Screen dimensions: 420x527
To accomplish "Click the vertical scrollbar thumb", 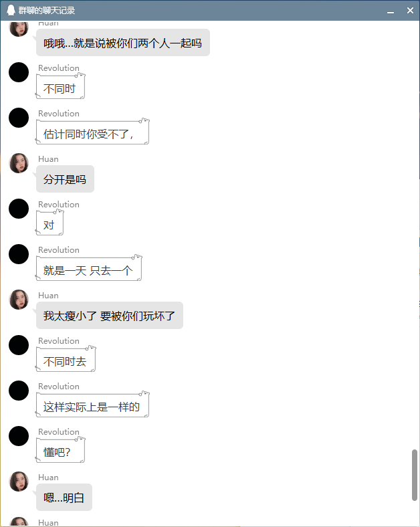I will pos(415,476).
